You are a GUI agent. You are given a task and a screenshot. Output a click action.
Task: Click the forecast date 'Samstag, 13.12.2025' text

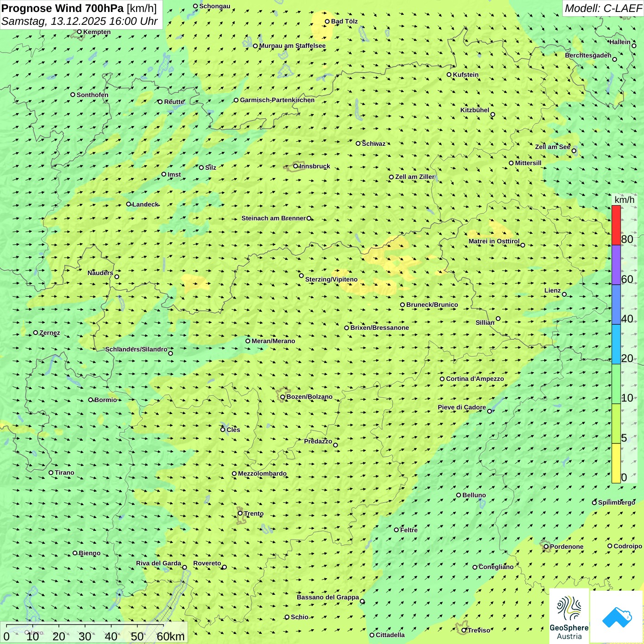point(53,22)
